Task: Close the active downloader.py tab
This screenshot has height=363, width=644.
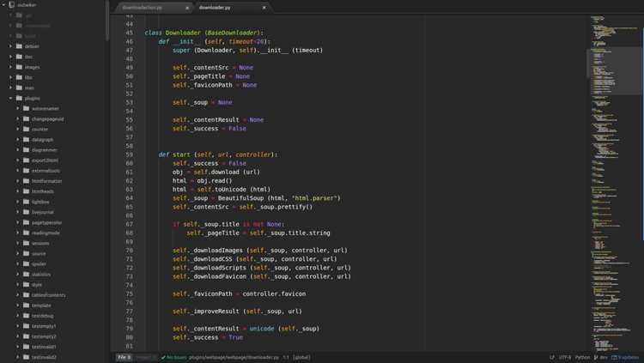Action: [264, 8]
